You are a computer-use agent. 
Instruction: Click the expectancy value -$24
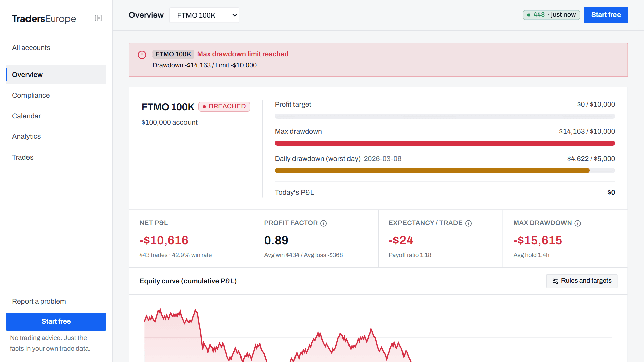400,240
